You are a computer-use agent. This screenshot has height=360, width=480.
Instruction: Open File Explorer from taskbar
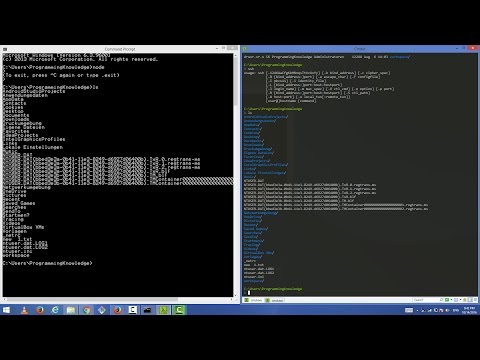pos(71,310)
